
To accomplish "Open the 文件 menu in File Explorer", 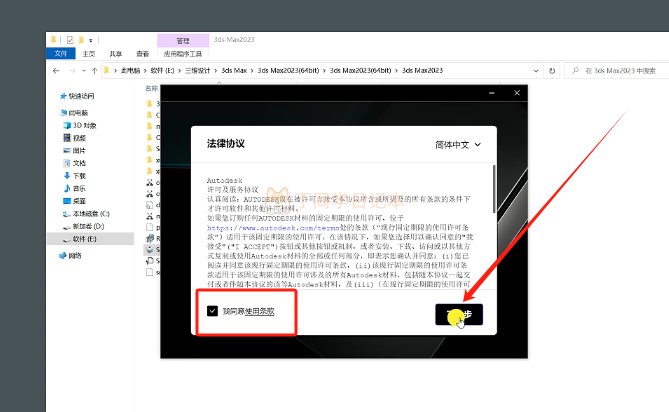I will pyautogui.click(x=60, y=54).
